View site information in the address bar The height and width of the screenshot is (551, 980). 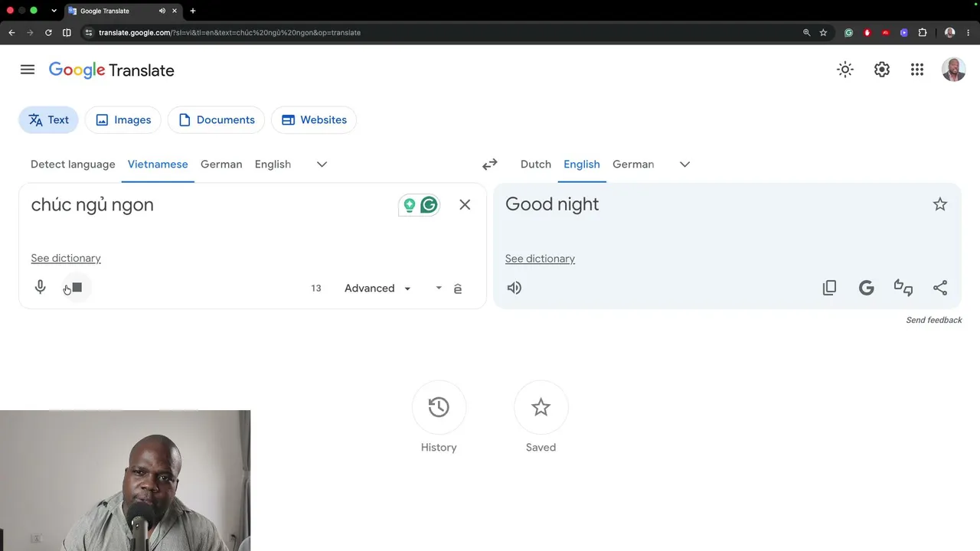pos(89,33)
